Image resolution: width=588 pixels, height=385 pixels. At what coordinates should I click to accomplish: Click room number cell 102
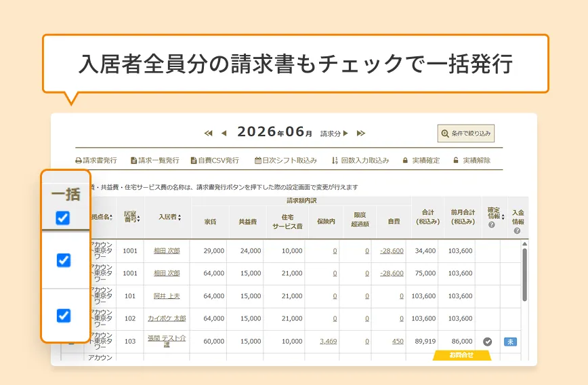point(130,318)
